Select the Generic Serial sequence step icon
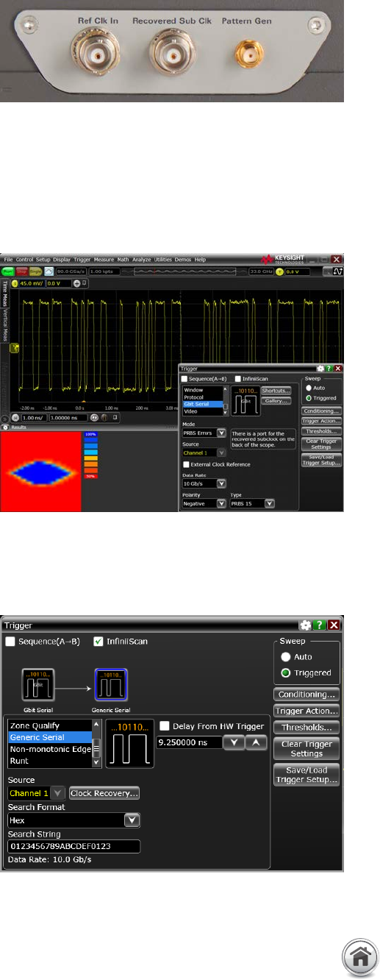380x980 pixels. pyautogui.click(x=111, y=684)
